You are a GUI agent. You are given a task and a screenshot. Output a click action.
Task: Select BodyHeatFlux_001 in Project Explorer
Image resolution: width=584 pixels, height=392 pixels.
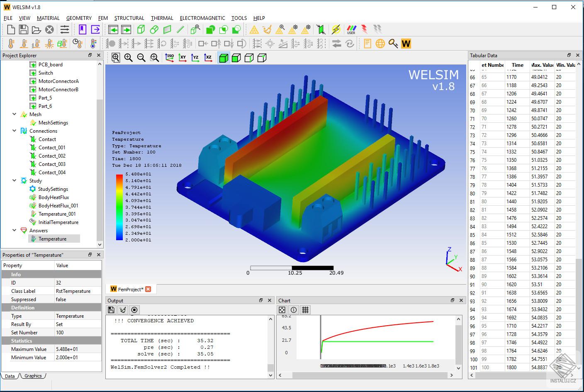(x=58, y=205)
